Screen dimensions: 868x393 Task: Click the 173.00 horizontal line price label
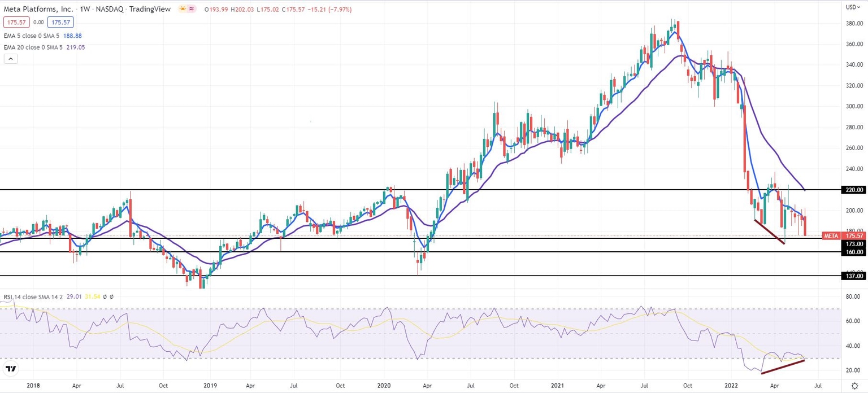pyautogui.click(x=853, y=243)
